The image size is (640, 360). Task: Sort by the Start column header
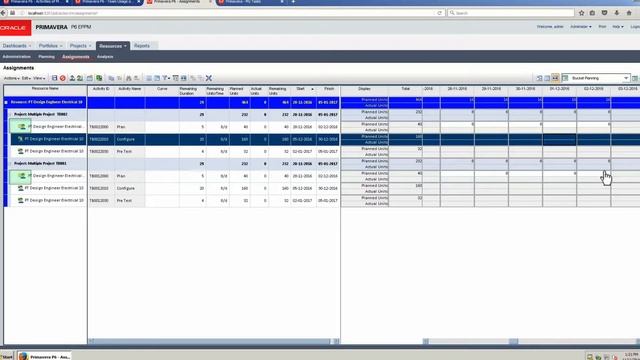303,91
